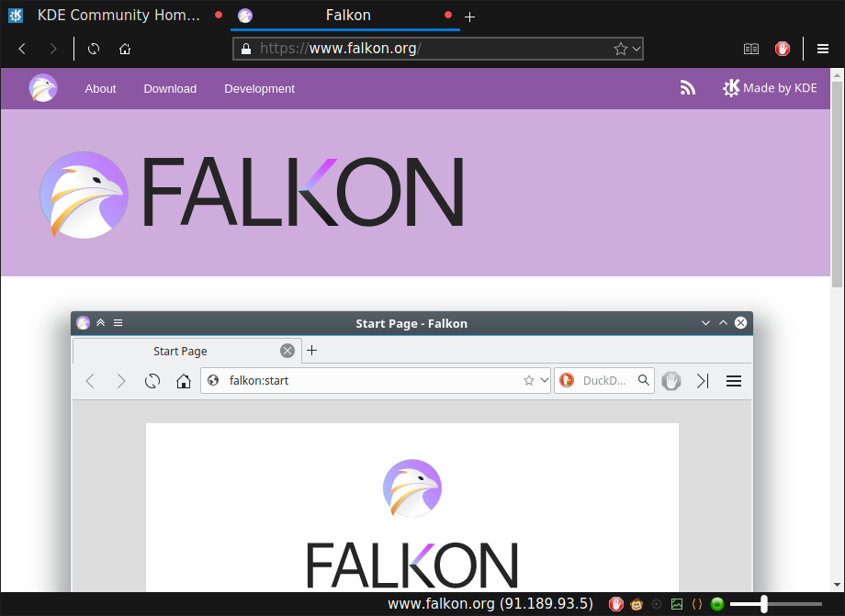
Task: Click the sidebar toggle arrow-bar icon
Action: [703, 381]
